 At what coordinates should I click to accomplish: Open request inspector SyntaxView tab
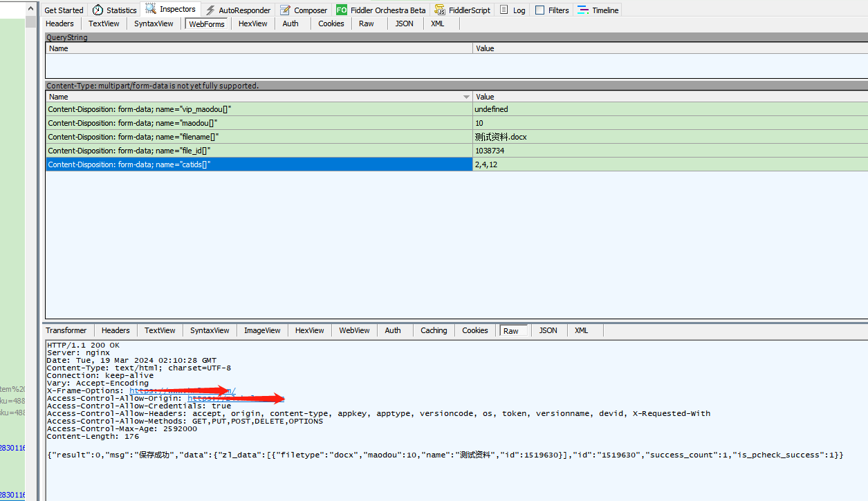pos(154,23)
